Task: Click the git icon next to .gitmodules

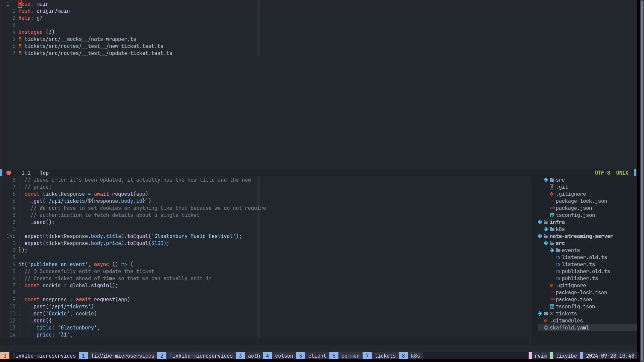Action: [546, 321]
